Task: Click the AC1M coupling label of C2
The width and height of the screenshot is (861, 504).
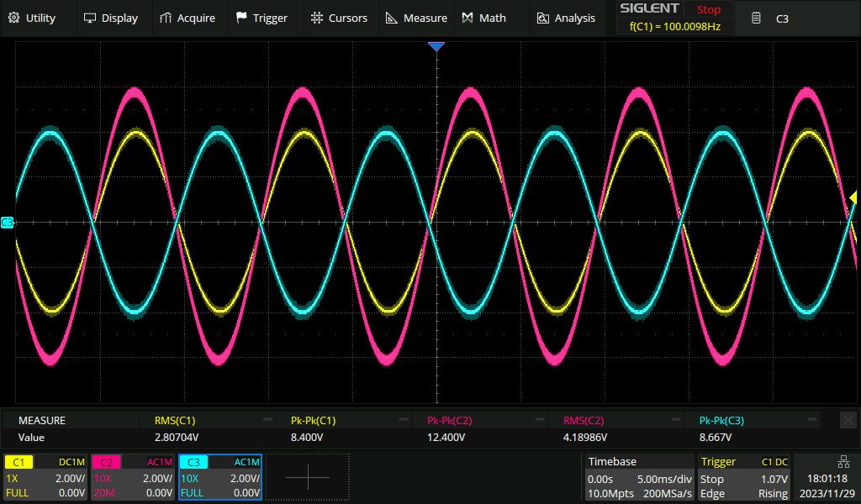Action: (159, 462)
